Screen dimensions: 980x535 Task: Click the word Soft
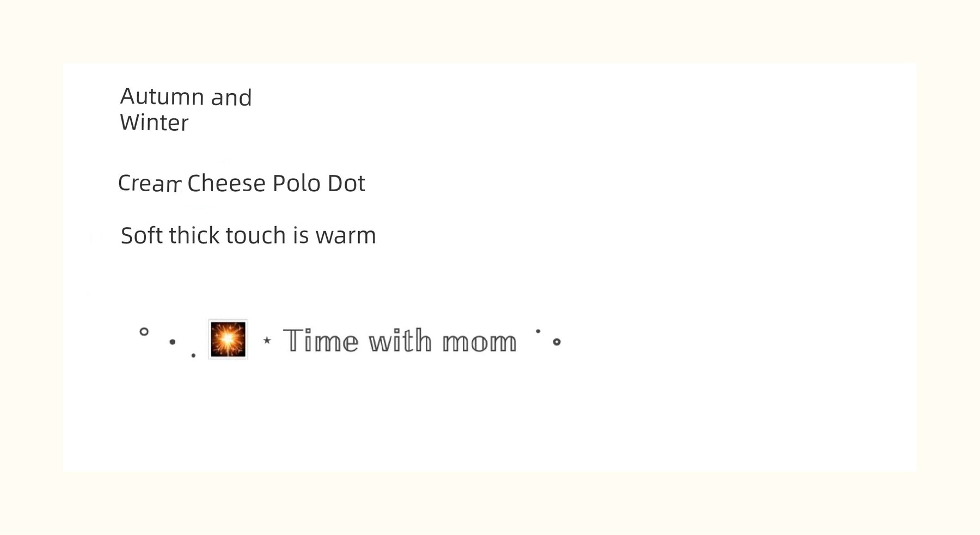click(x=141, y=235)
